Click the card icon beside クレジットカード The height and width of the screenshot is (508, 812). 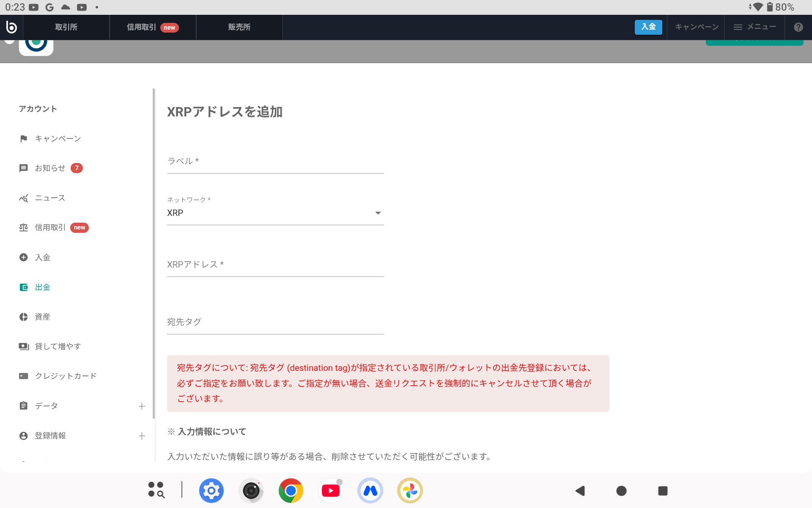click(x=24, y=376)
